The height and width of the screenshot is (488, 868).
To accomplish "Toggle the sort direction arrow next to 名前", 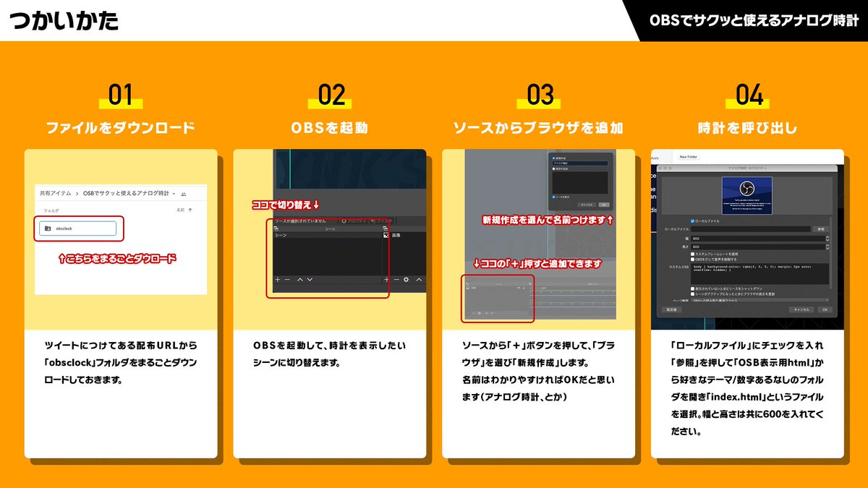I will [190, 208].
